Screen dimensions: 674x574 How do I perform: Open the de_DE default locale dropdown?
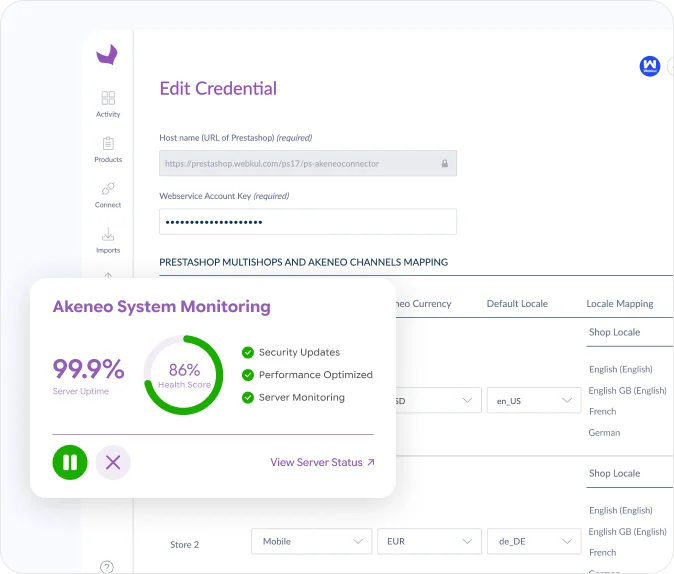[x=533, y=541]
